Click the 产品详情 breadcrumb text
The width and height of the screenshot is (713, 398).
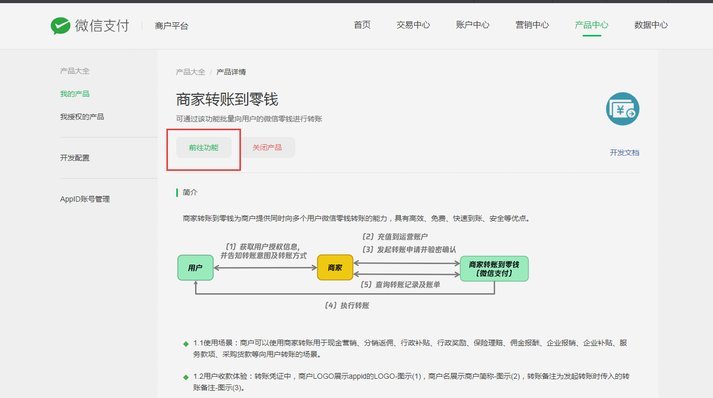click(x=231, y=72)
